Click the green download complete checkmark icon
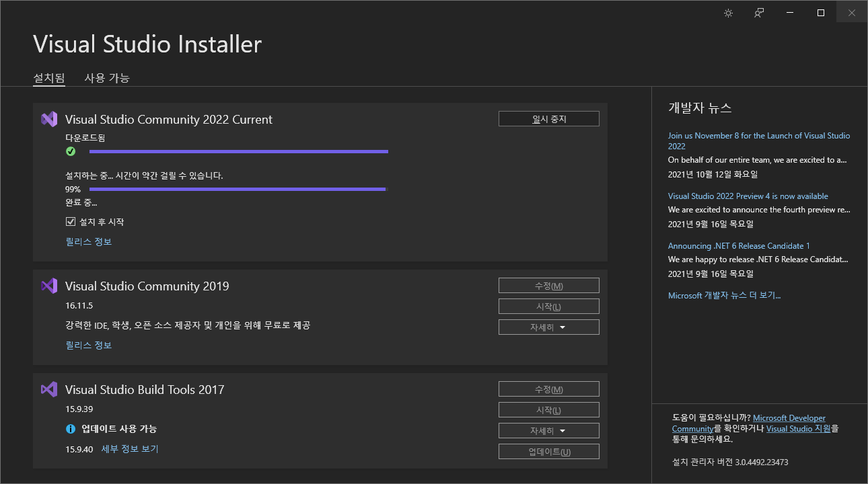The height and width of the screenshot is (484, 868). tap(71, 151)
